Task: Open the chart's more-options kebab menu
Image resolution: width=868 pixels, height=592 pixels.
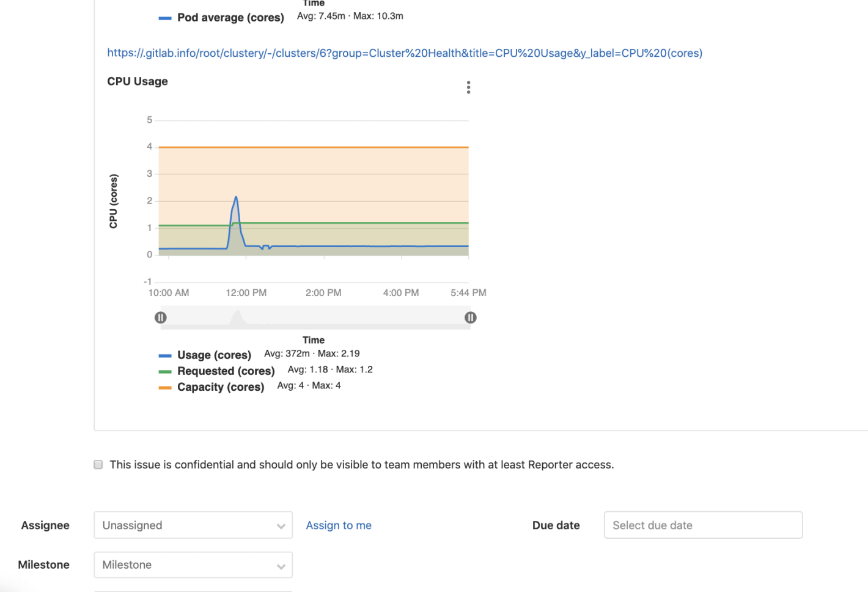Action: point(468,87)
